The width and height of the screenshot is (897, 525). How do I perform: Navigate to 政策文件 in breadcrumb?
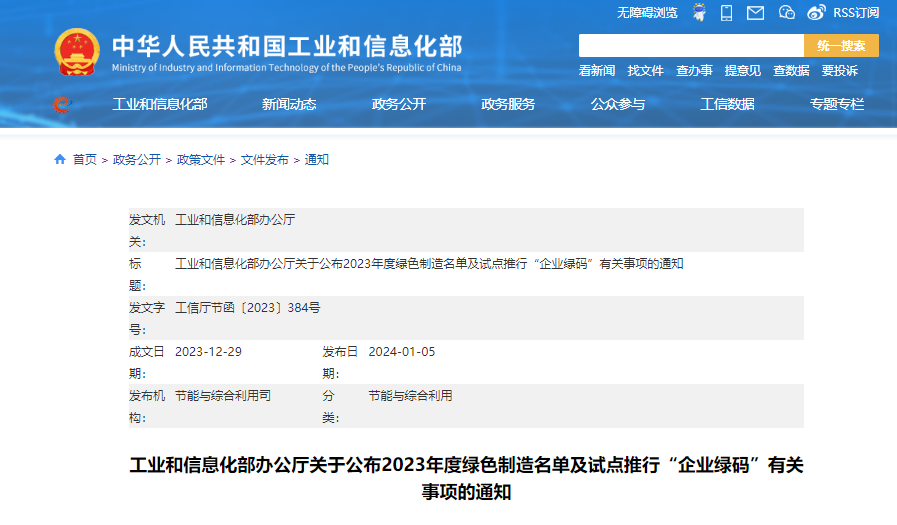click(x=201, y=160)
